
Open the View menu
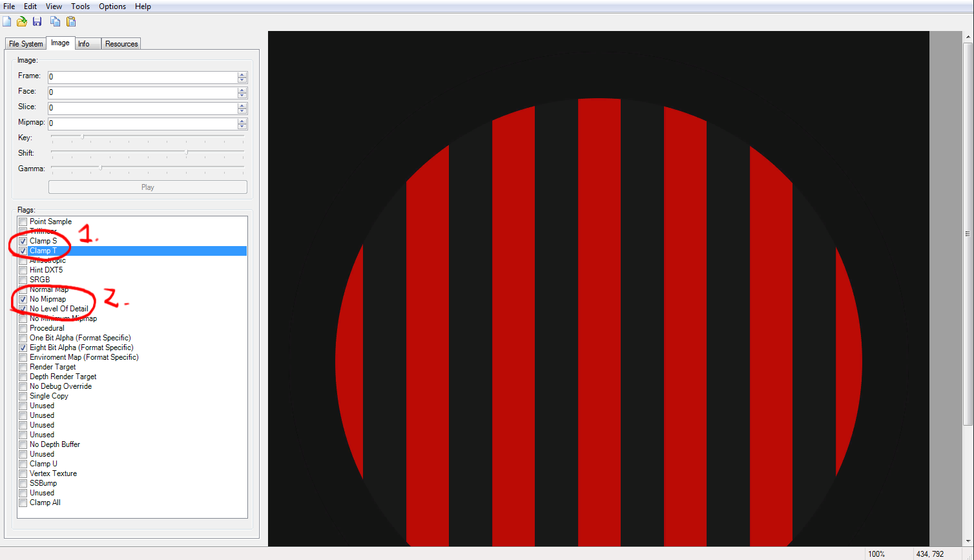tap(54, 6)
